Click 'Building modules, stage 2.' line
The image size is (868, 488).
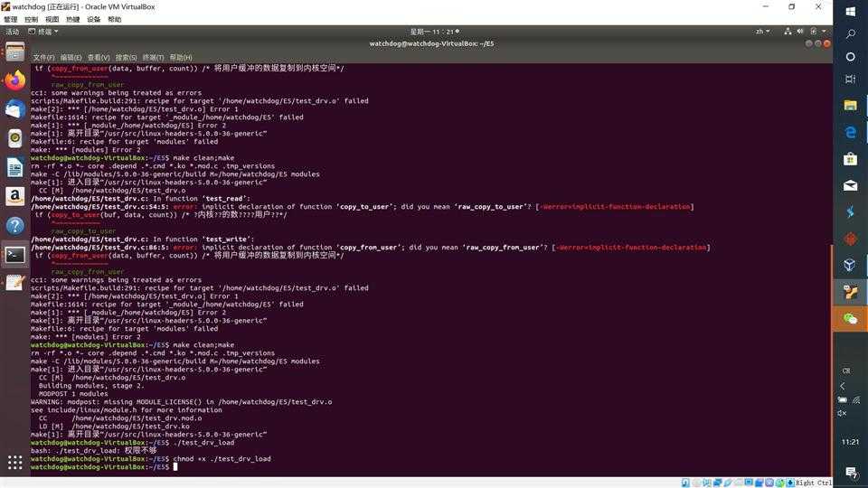tap(91, 386)
